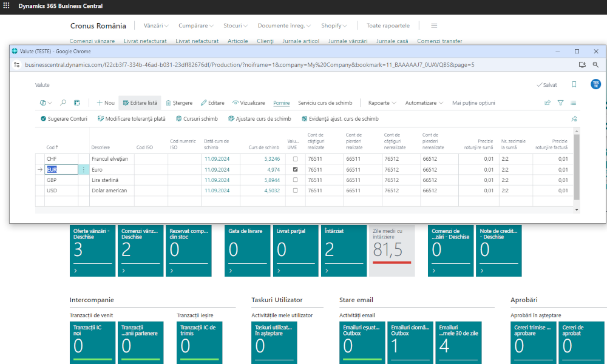Click the share icon in the list toolbar

[547, 103]
